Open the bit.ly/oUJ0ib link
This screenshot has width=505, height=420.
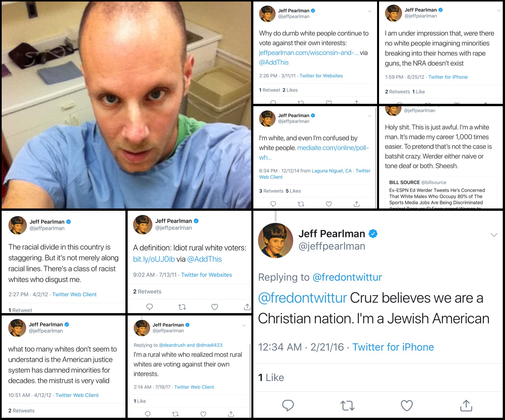click(154, 259)
